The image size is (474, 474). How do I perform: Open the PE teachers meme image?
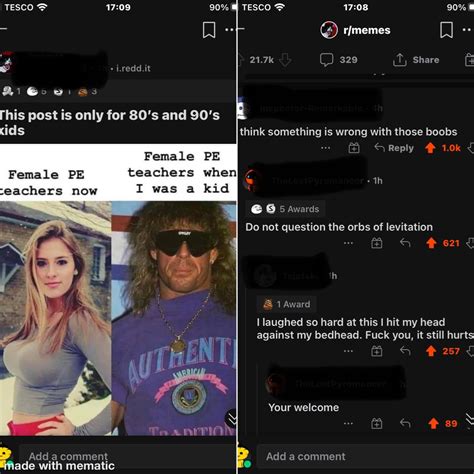click(x=118, y=290)
